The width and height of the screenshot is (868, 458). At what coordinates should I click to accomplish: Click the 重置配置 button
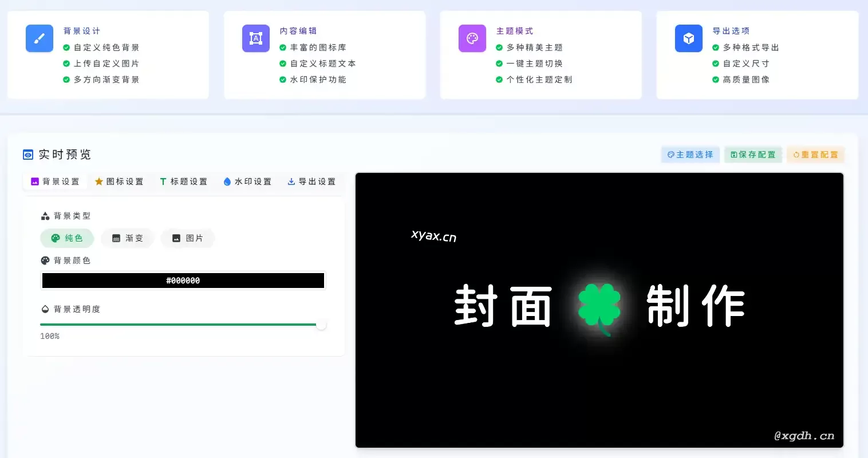coord(815,155)
